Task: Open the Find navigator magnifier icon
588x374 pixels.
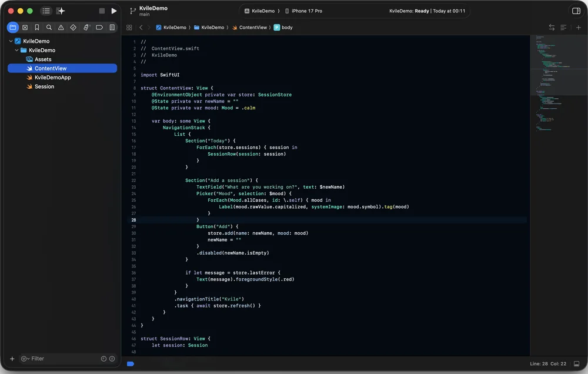Action: point(49,28)
